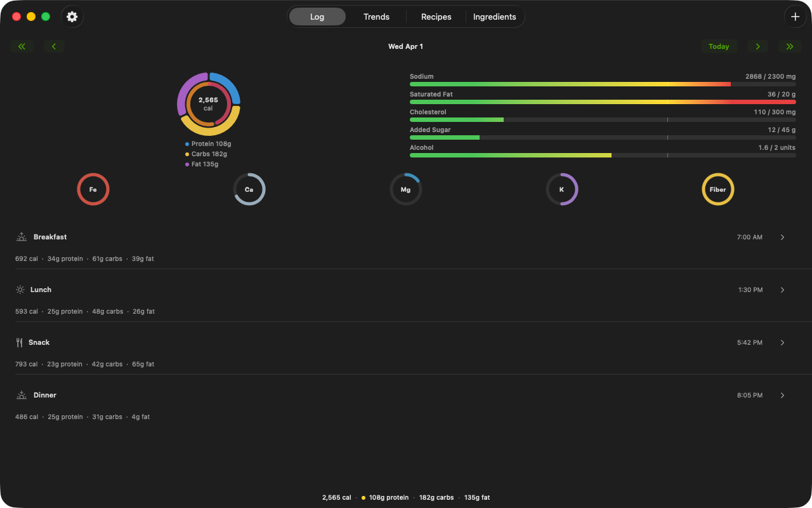Click the Snack meal title
The width and height of the screenshot is (812, 508).
(x=39, y=342)
